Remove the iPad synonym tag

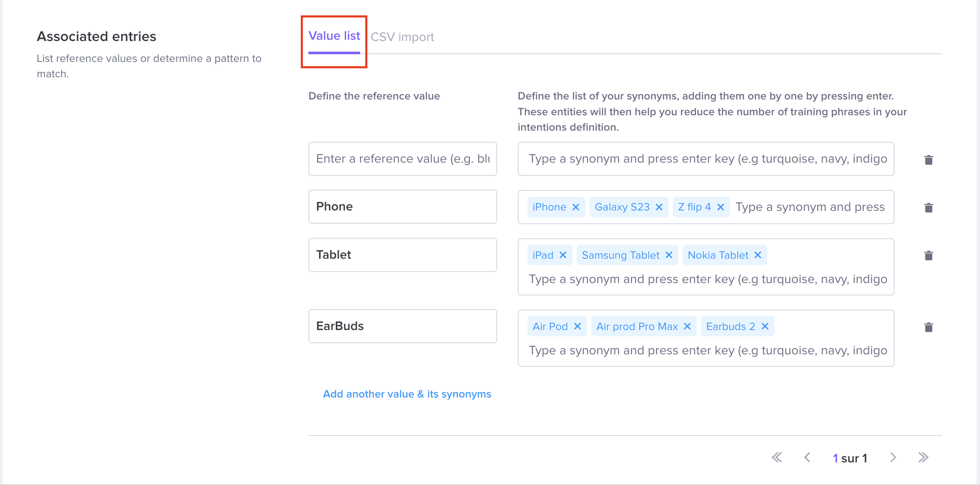[563, 255]
